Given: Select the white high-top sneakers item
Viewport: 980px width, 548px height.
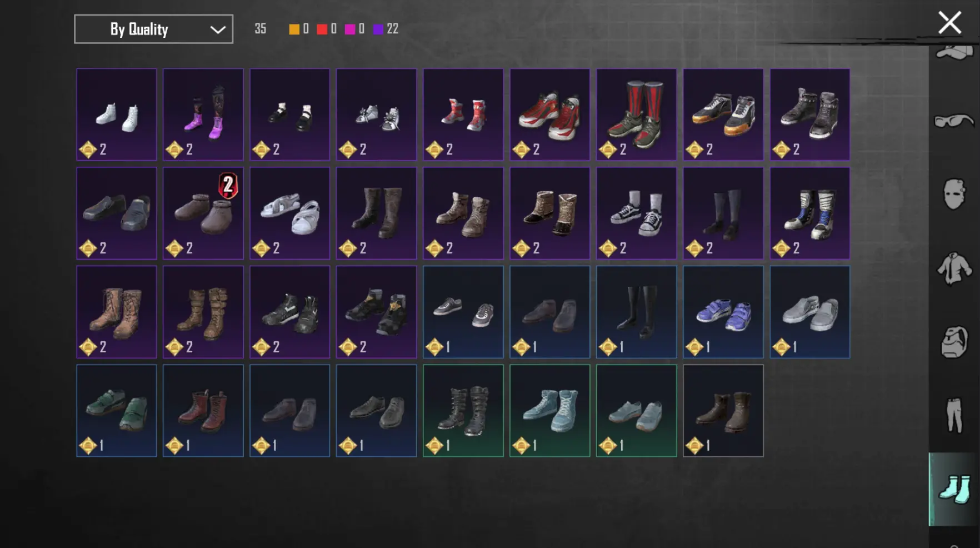Looking at the screenshot, I should click(117, 114).
